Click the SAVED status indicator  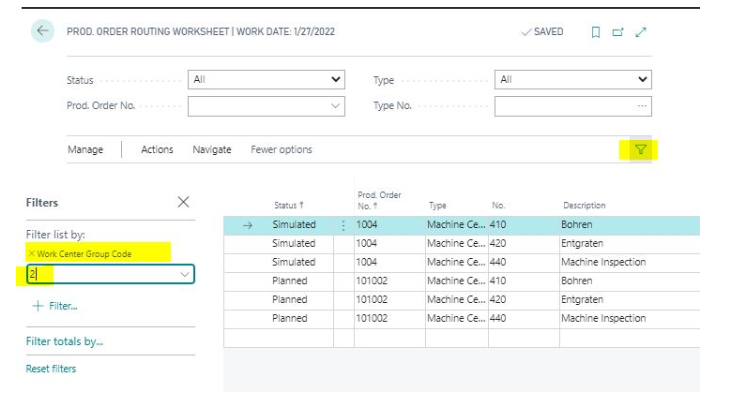(542, 32)
